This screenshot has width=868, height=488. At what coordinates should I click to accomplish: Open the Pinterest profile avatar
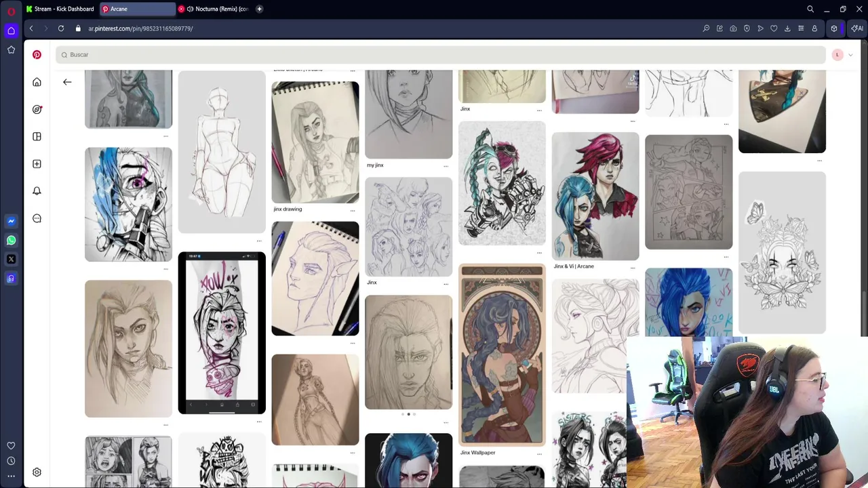pos(837,55)
